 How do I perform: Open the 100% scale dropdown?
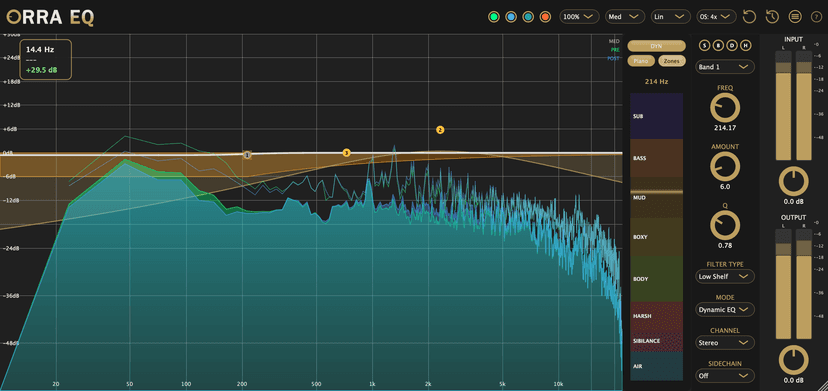coord(579,17)
